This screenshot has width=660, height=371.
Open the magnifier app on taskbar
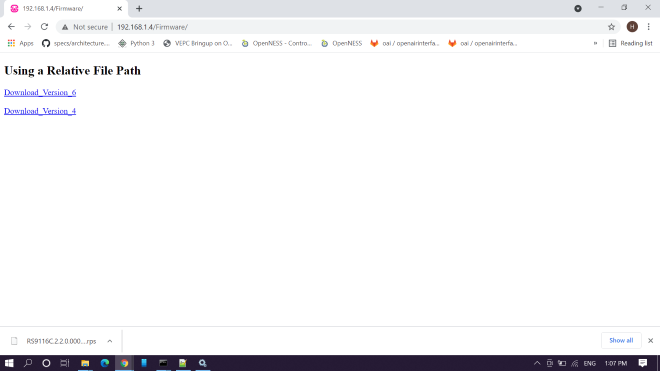click(202, 363)
